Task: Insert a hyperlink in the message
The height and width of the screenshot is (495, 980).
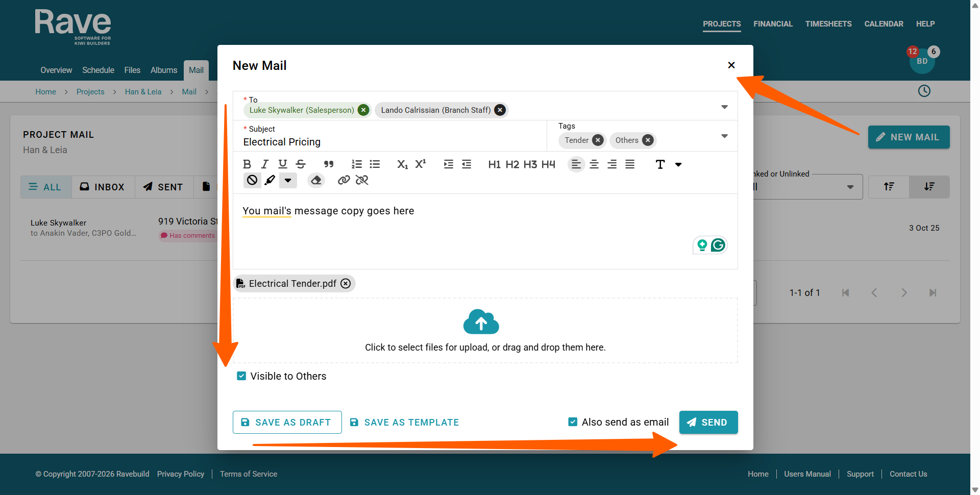Action: [x=344, y=180]
